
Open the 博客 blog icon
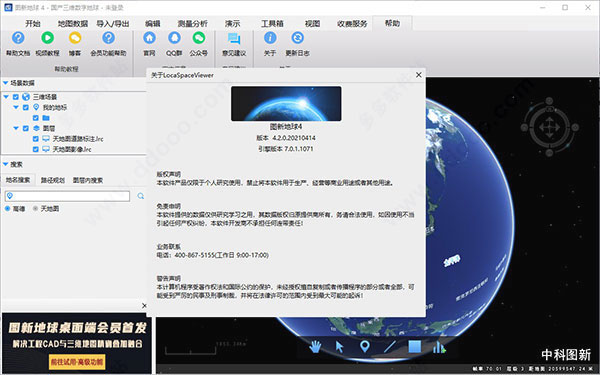(x=75, y=38)
